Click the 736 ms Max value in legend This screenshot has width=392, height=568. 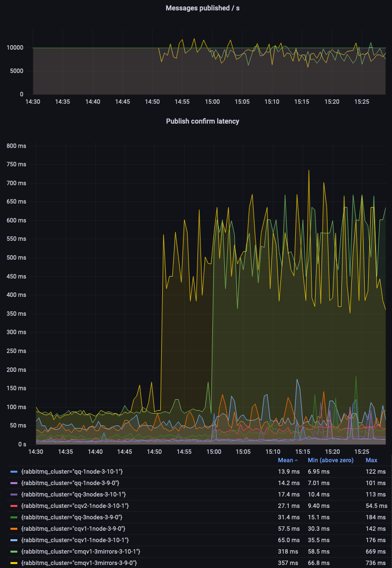coord(375,563)
